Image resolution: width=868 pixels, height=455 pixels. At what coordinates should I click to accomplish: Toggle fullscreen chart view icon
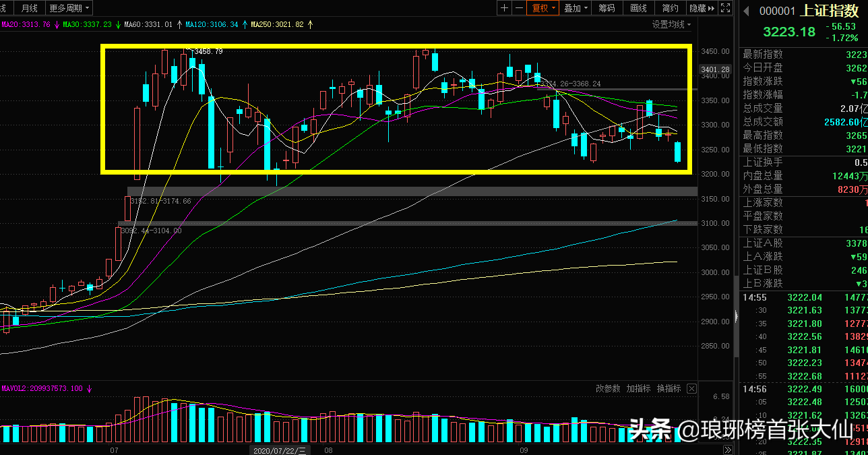click(x=725, y=8)
